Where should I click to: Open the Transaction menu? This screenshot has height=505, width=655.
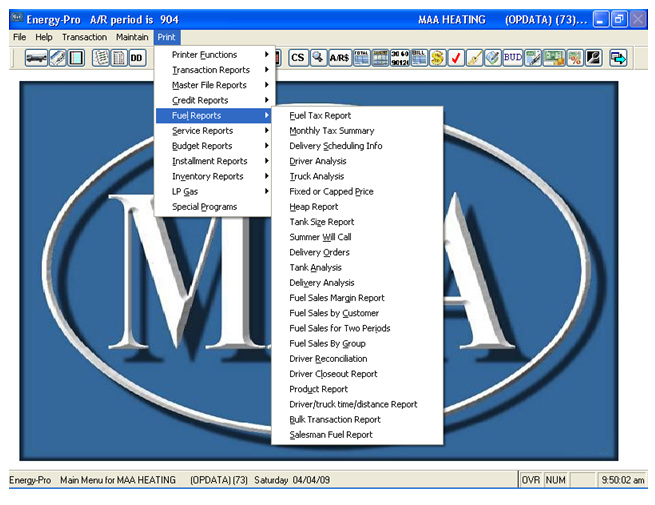(84, 37)
